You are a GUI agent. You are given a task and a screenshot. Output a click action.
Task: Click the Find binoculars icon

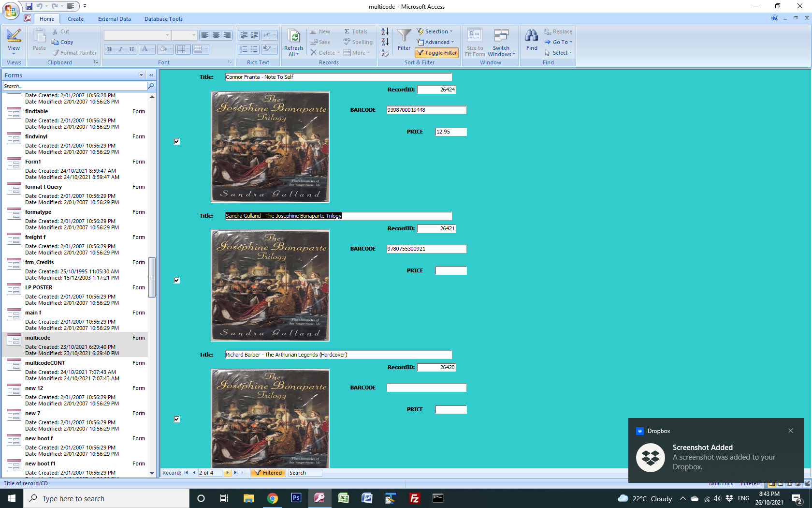pyautogui.click(x=532, y=36)
